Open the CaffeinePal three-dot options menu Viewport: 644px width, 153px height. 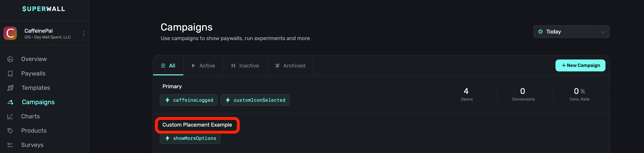83,33
